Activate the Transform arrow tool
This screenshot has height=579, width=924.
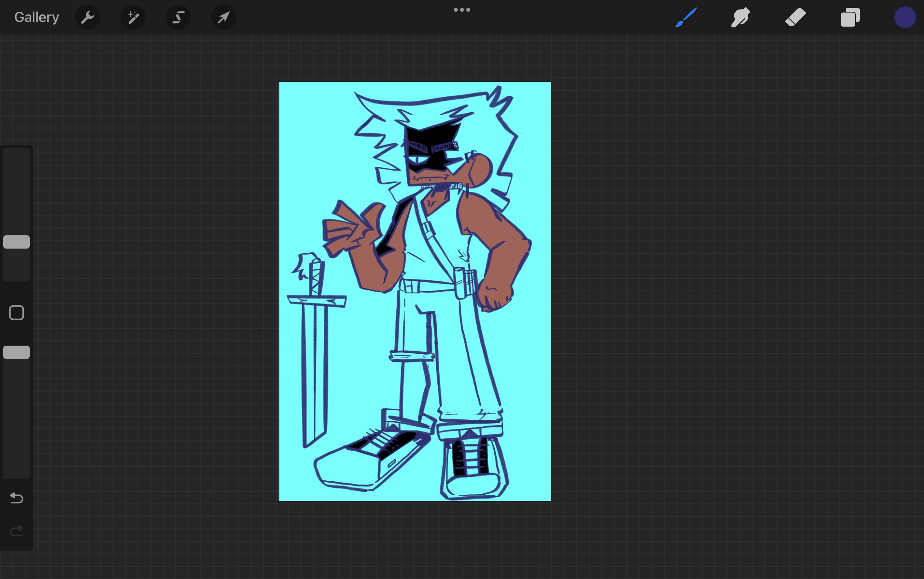coord(224,17)
